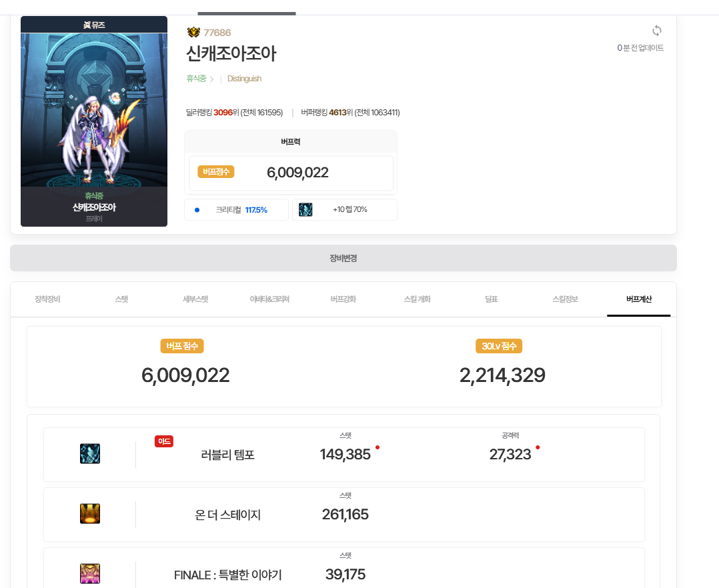Expand the 휴식중 chevron under character name
This screenshot has height=588, width=719.
[212, 79]
